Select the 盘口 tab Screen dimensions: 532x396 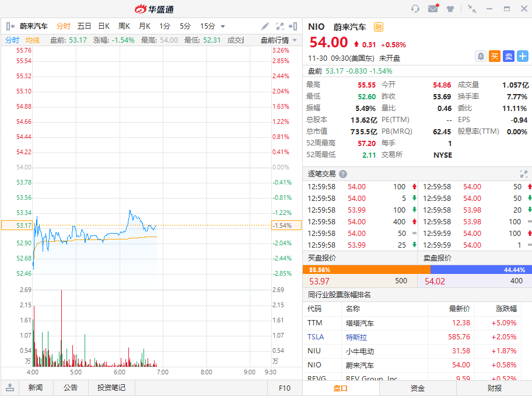[340, 388]
